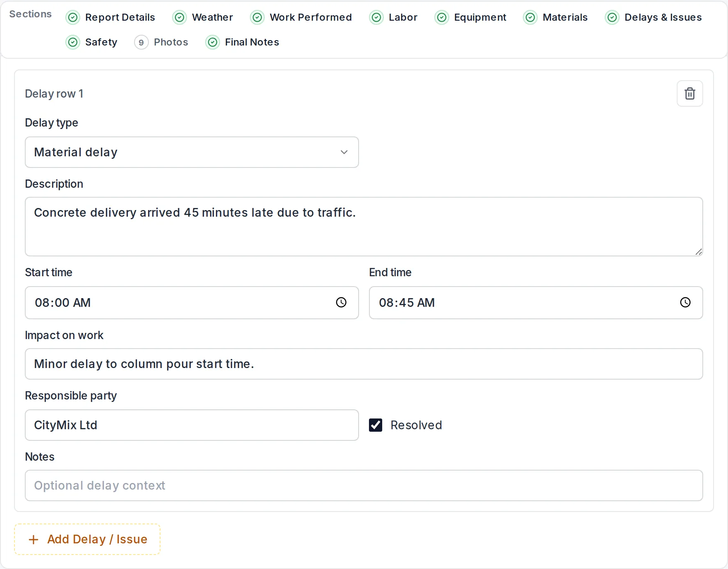The image size is (728, 569).
Task: Click the green check icon beside Work Performed
Action: click(257, 17)
